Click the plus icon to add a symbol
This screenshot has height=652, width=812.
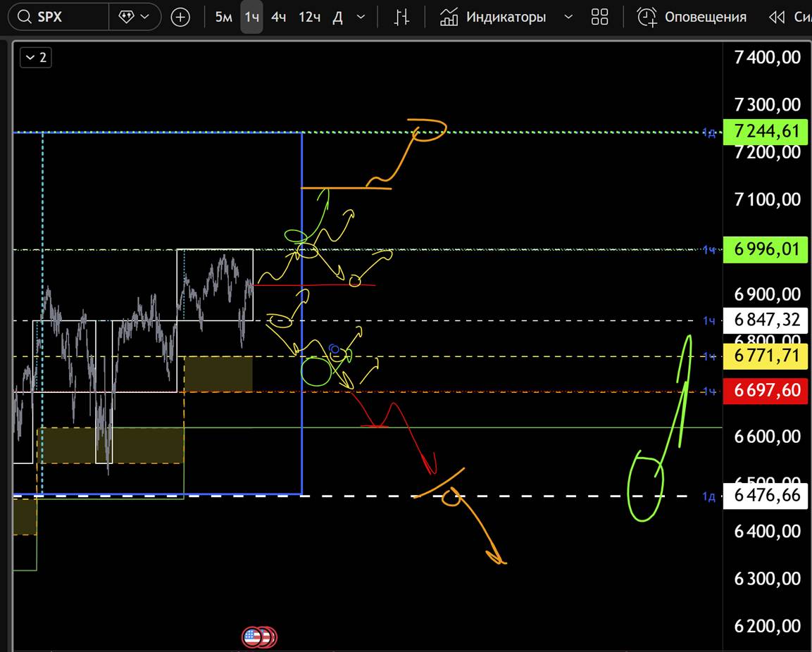click(180, 17)
